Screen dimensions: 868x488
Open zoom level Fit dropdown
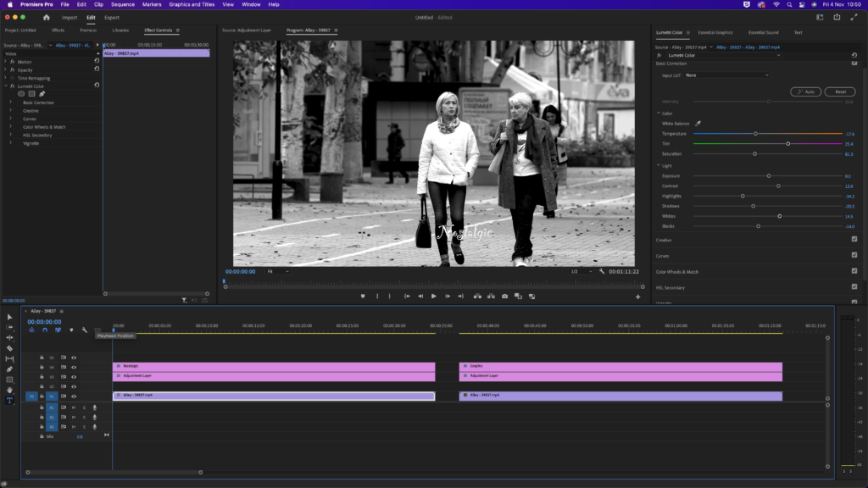(278, 272)
